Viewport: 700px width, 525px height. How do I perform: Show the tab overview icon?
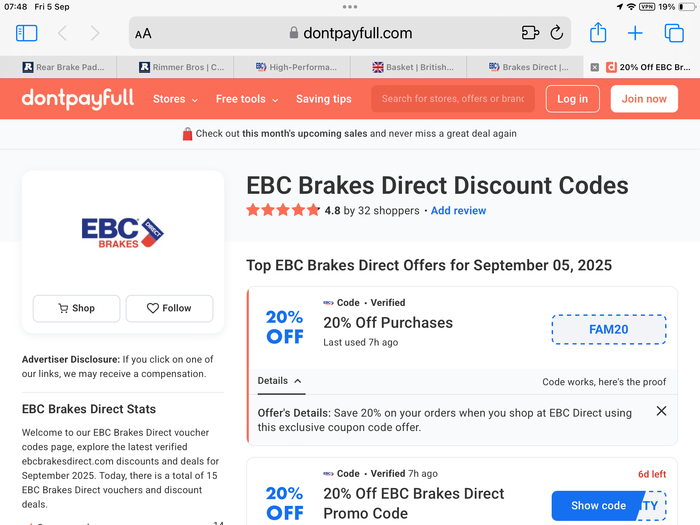coord(674,33)
